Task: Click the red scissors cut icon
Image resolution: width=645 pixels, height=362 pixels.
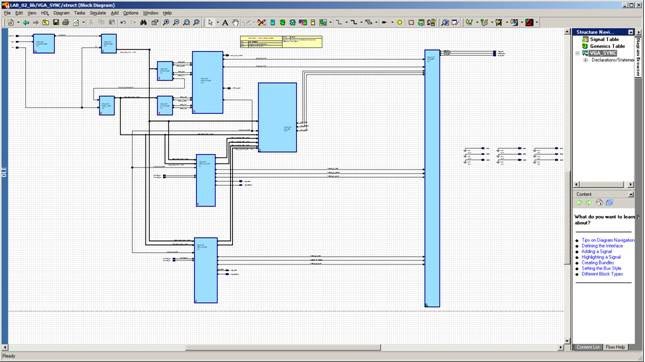Action: click(261, 23)
